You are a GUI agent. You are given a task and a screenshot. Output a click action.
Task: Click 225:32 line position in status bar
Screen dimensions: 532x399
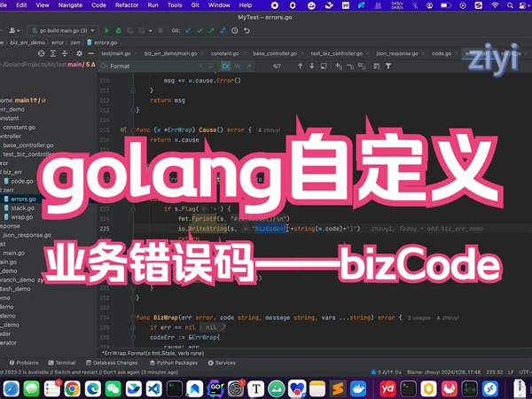(495, 372)
